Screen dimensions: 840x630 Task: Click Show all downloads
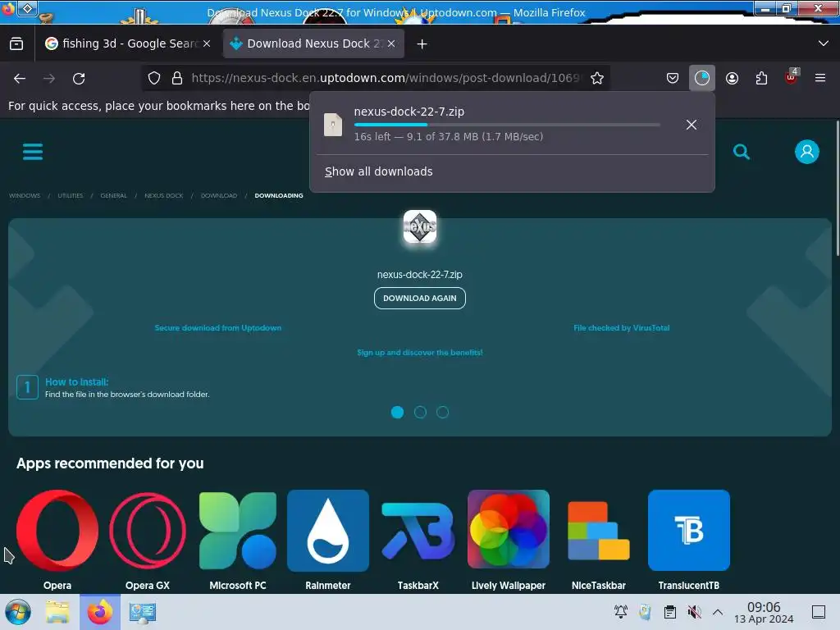point(379,171)
